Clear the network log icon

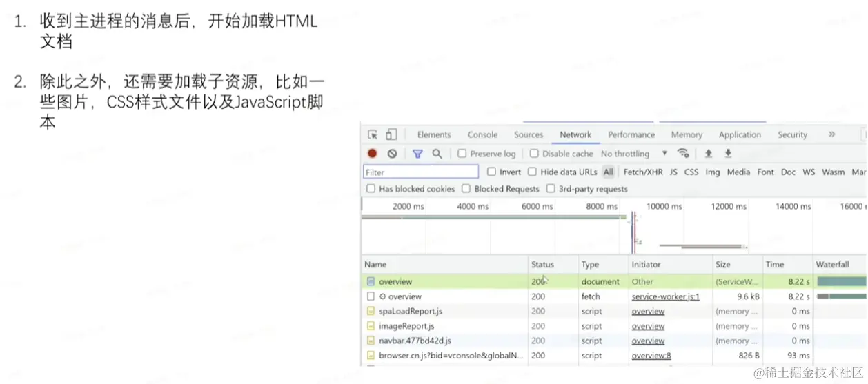(392, 154)
